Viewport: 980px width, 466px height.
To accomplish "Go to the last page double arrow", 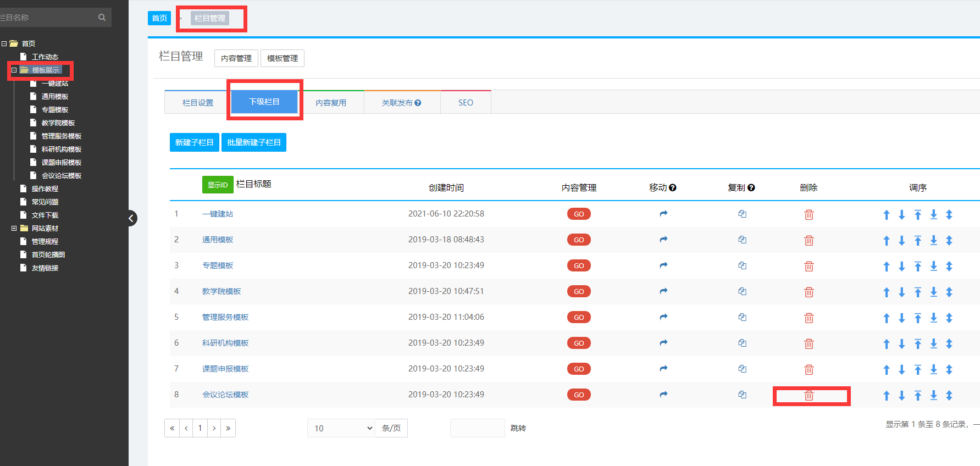I will pyautogui.click(x=228, y=428).
